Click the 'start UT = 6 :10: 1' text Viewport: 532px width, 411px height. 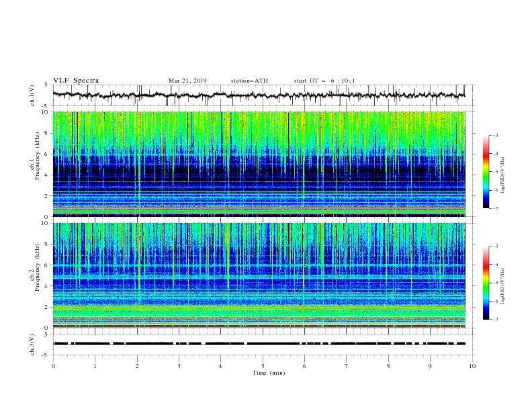coord(324,81)
